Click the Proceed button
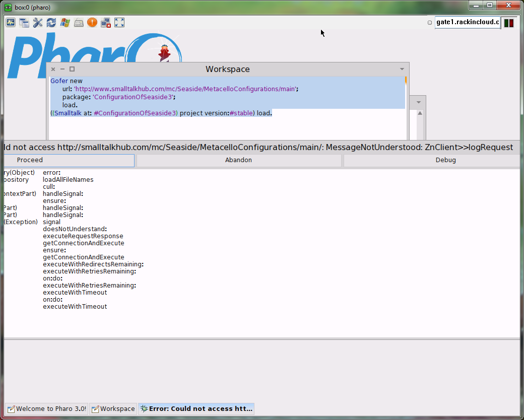524x420 pixels. click(69, 160)
